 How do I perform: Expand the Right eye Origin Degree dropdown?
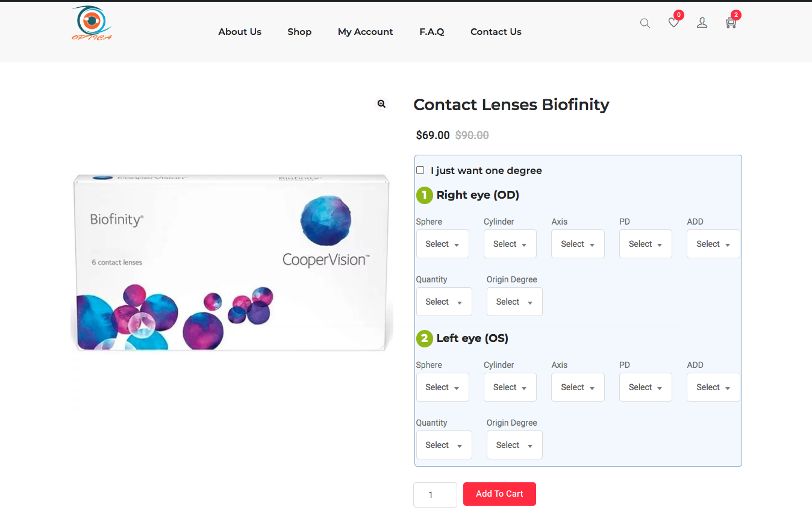tap(514, 302)
